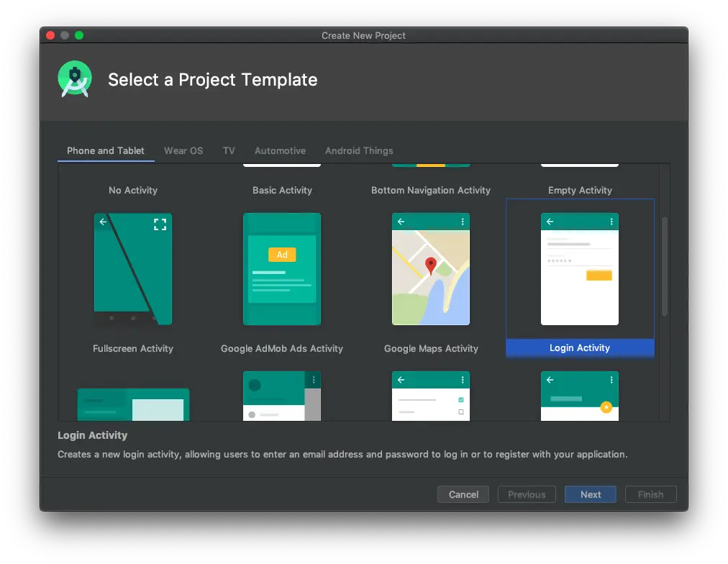Click the template list vertical scrollbar

pos(665,266)
